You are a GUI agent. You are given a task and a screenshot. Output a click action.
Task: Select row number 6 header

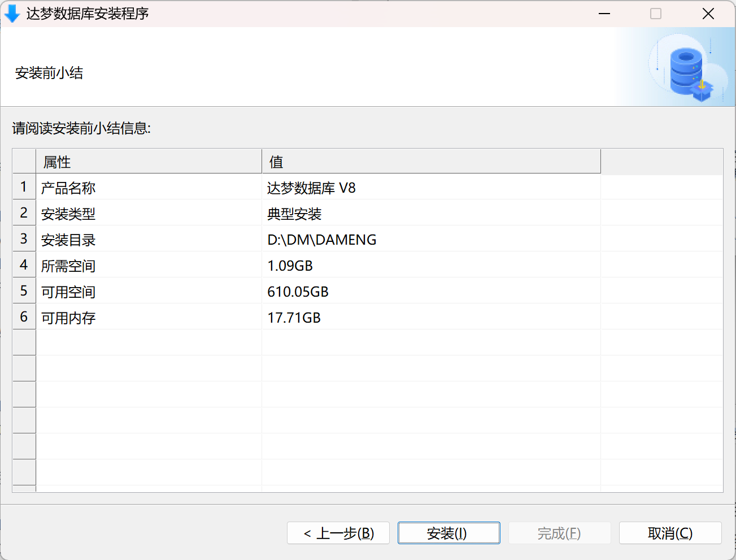[x=24, y=316]
